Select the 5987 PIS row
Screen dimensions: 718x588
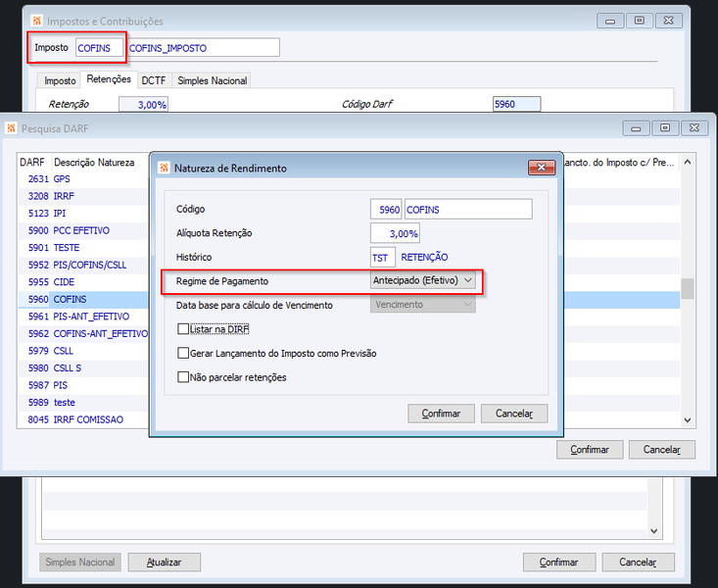click(83, 385)
